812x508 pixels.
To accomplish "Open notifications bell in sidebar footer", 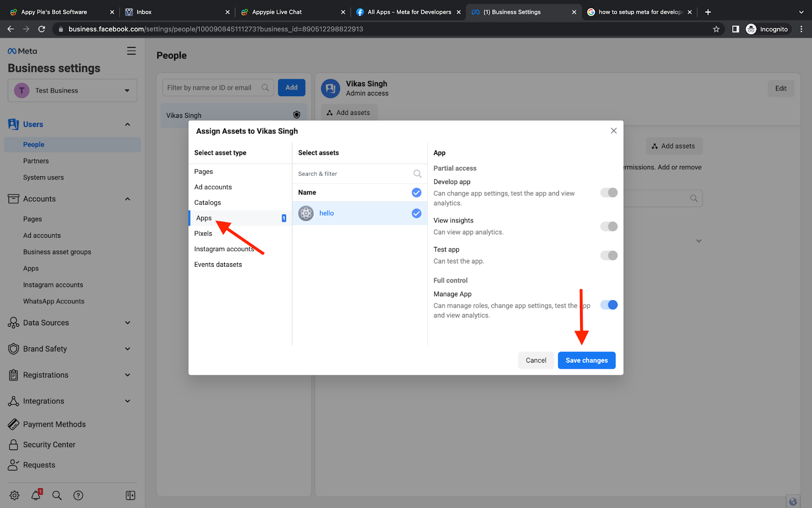I will pos(36,495).
